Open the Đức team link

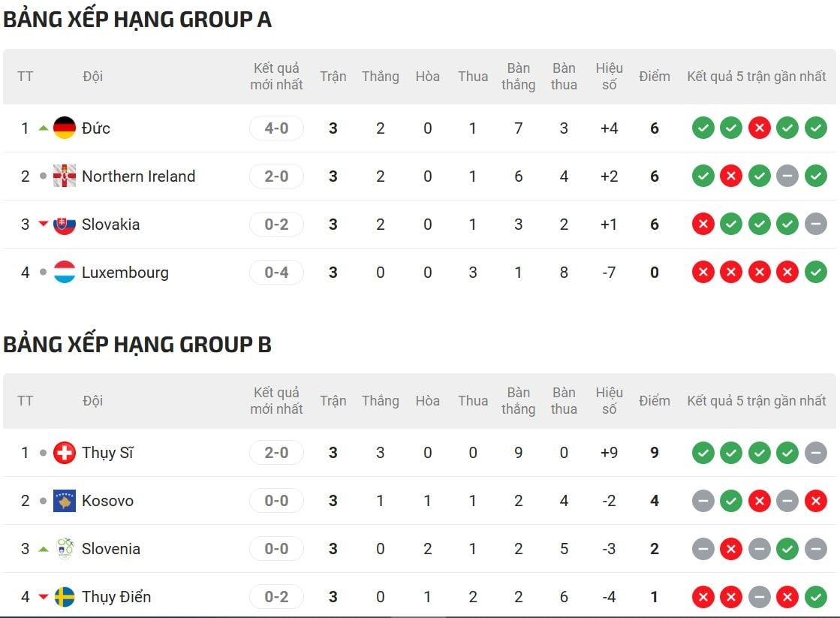tap(96, 128)
